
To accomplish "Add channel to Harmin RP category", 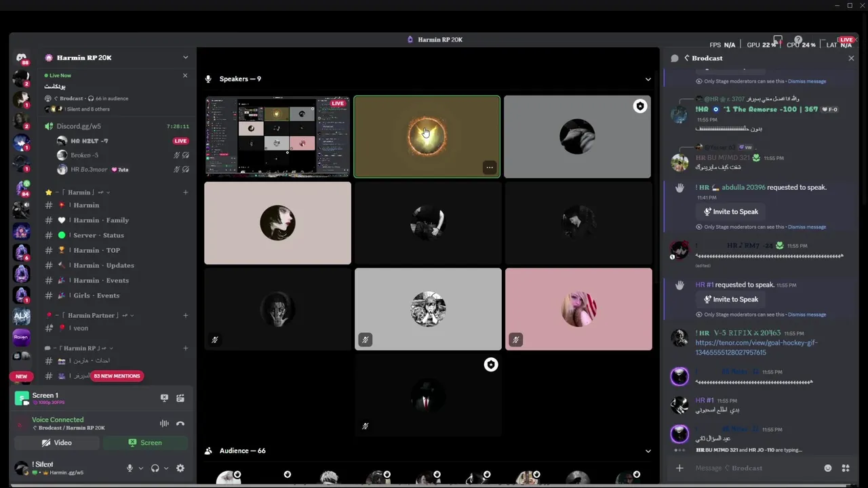I will coord(185,348).
